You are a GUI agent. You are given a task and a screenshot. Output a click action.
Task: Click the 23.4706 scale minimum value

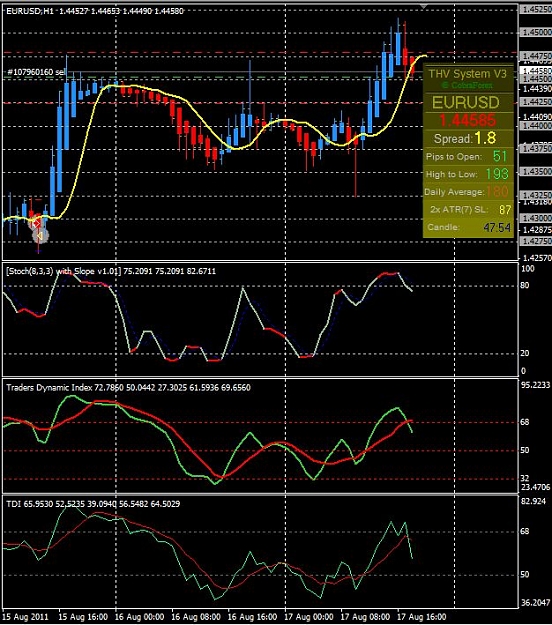pyautogui.click(x=536, y=487)
